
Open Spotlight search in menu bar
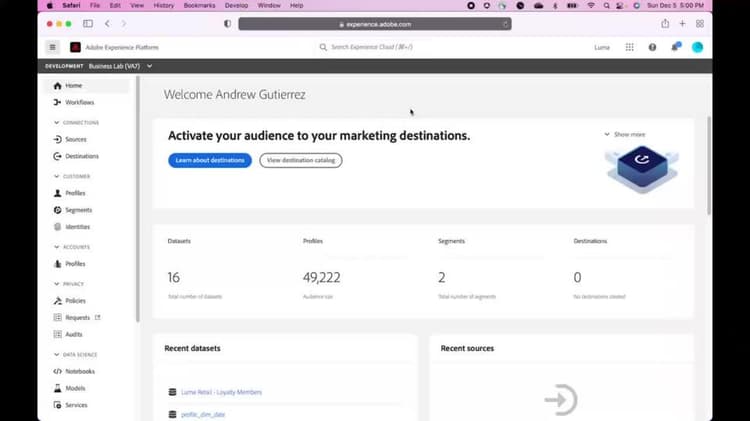tap(607, 5)
